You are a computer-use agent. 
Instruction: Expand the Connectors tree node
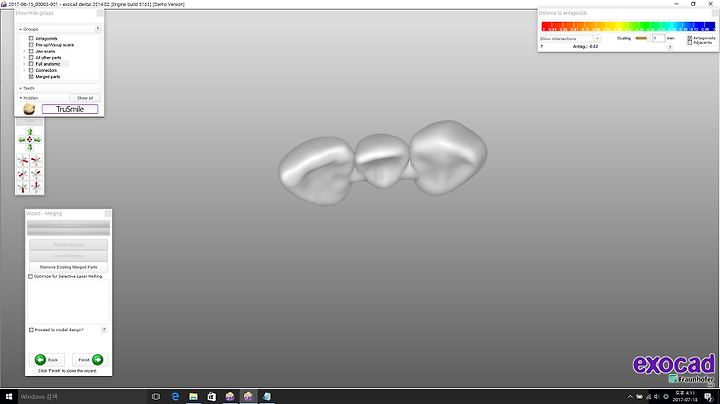[24, 70]
